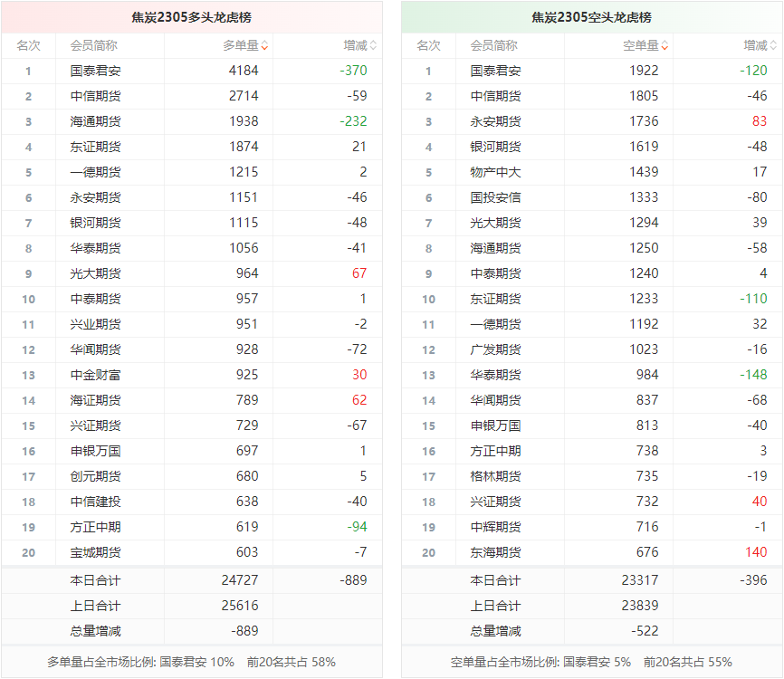Select the 焦炭2305空头龙虎榜 title header

pyautogui.click(x=591, y=17)
